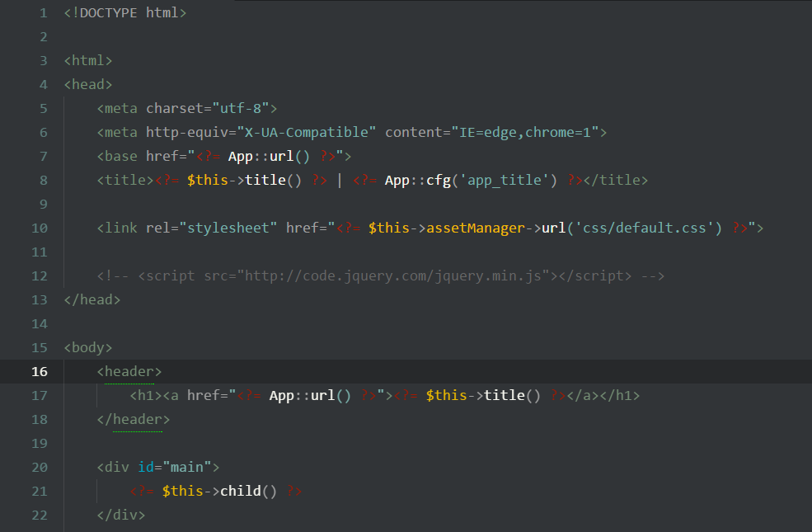Click the opening <header> tag on line 16
This screenshot has height=532, width=812.
(x=129, y=372)
